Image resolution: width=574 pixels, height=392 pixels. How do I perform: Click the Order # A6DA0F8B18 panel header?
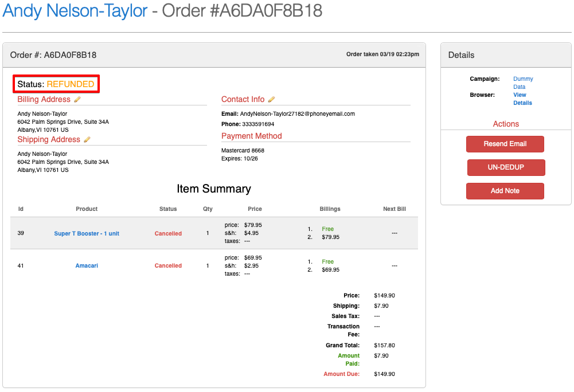53,55
